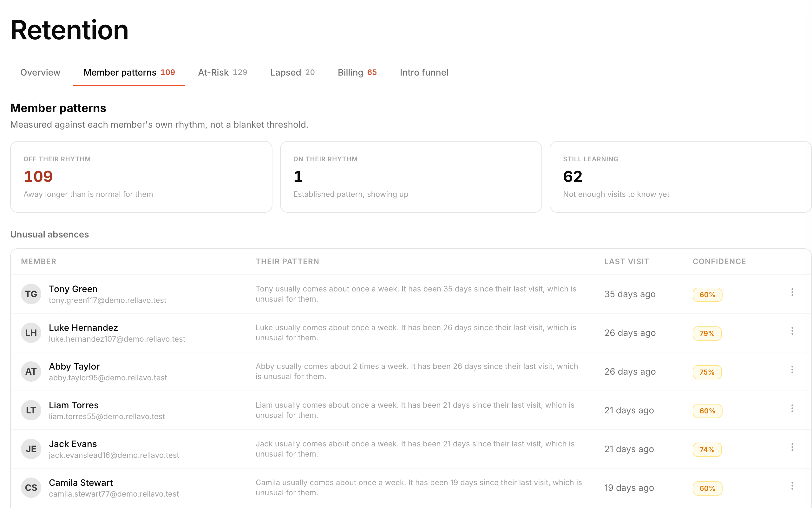Click the LH avatar for Luke Hernandez
The height and width of the screenshot is (508, 812).
tap(31, 333)
